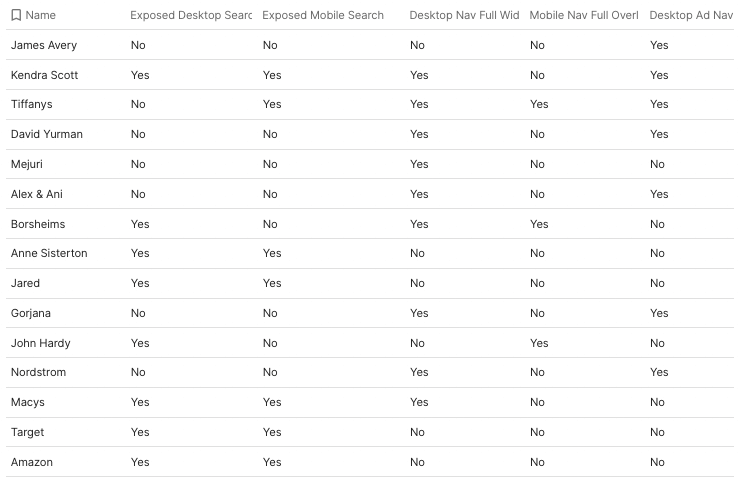Select the Anne Sisterton entry
This screenshot has width=743, height=480.
(x=49, y=253)
